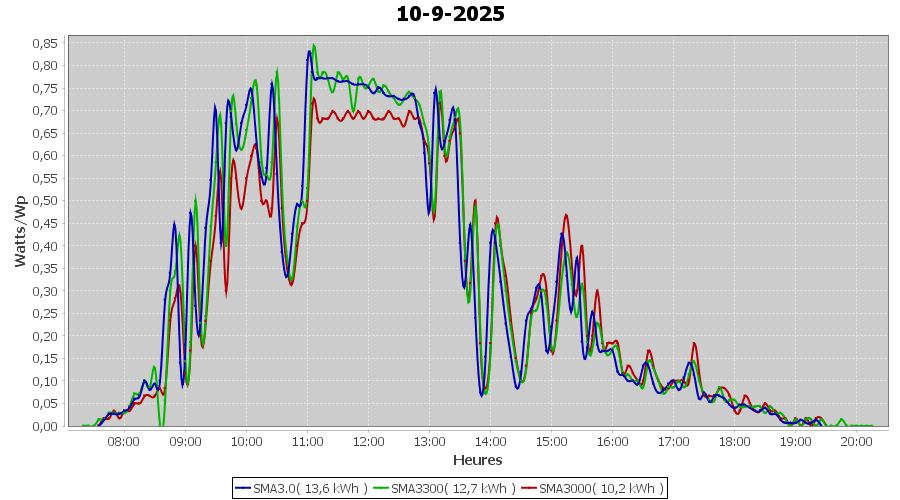Click the 0,55 y-axis tick label

(45, 179)
